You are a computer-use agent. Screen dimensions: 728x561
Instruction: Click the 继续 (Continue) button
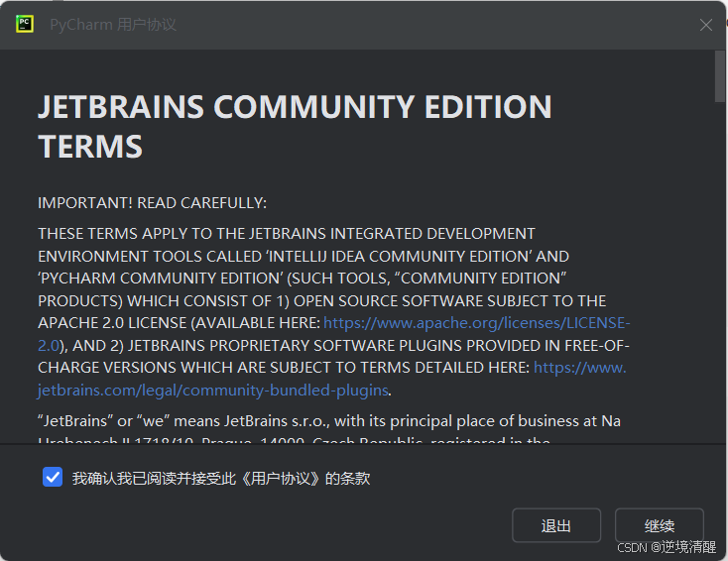click(x=660, y=525)
